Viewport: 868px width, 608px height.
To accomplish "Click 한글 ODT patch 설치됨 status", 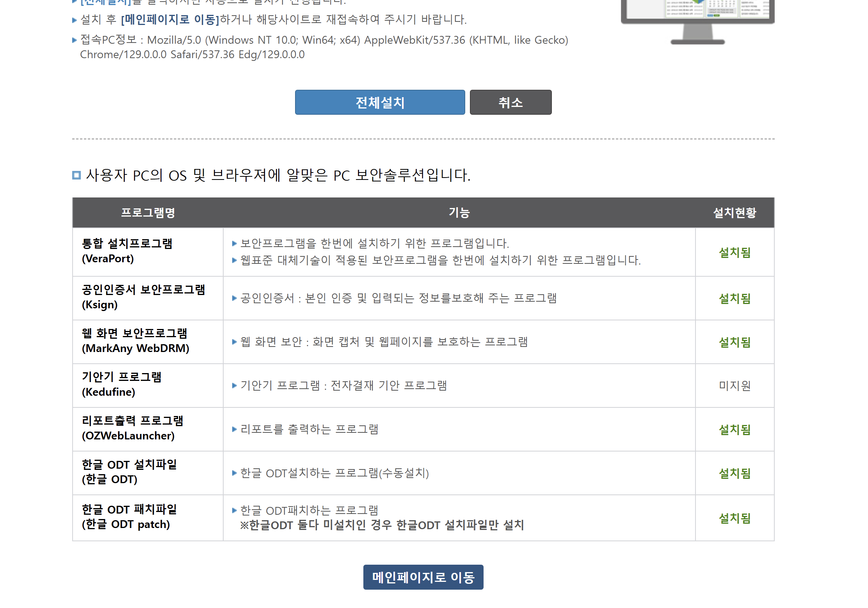I will coord(735,518).
